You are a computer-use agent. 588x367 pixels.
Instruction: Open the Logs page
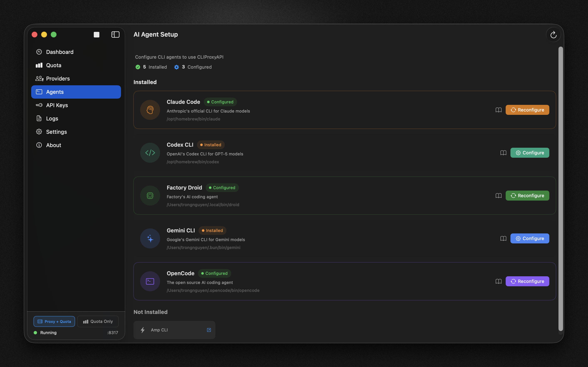click(52, 118)
